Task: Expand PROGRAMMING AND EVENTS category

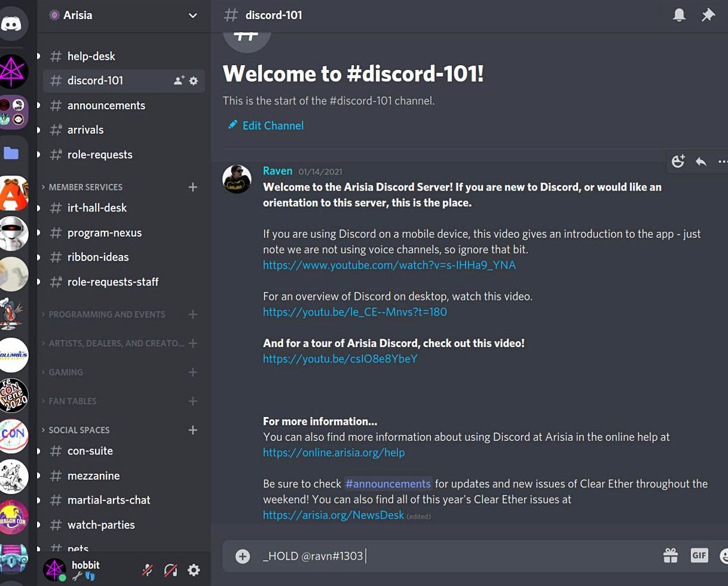Action: (x=106, y=314)
